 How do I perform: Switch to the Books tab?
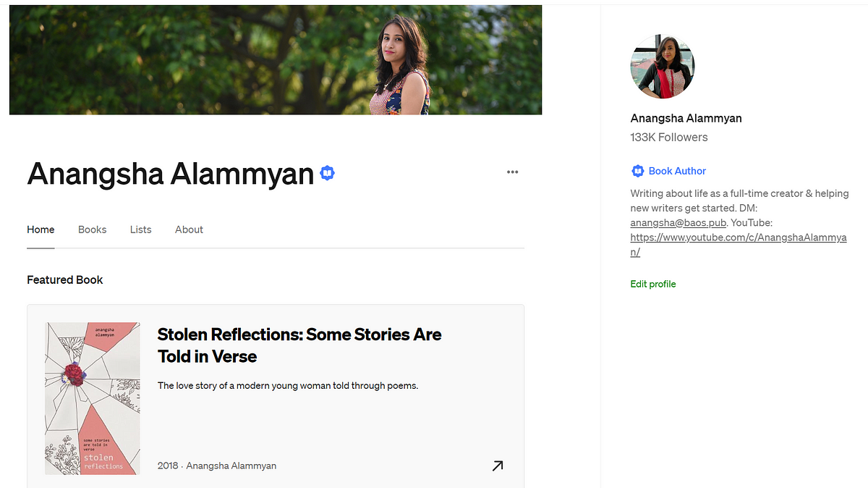tap(93, 230)
